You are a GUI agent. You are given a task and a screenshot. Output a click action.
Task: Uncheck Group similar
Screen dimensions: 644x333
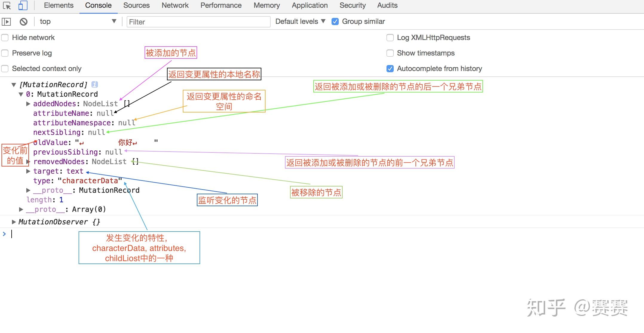(335, 21)
